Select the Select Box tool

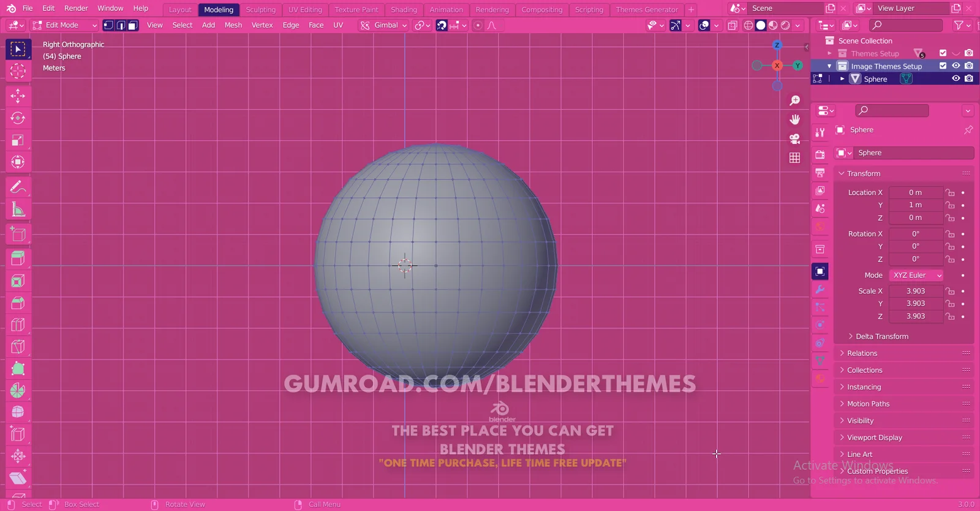(18, 49)
